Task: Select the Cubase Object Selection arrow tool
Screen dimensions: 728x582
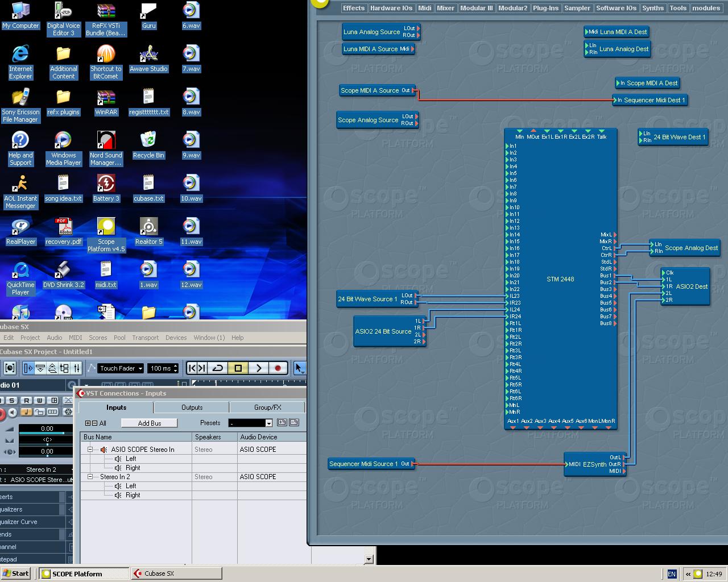Action: point(299,368)
